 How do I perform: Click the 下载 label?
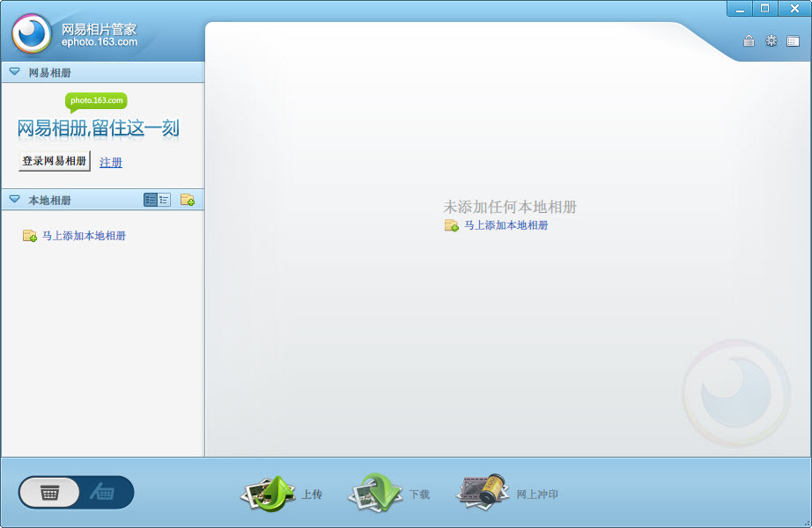419,495
